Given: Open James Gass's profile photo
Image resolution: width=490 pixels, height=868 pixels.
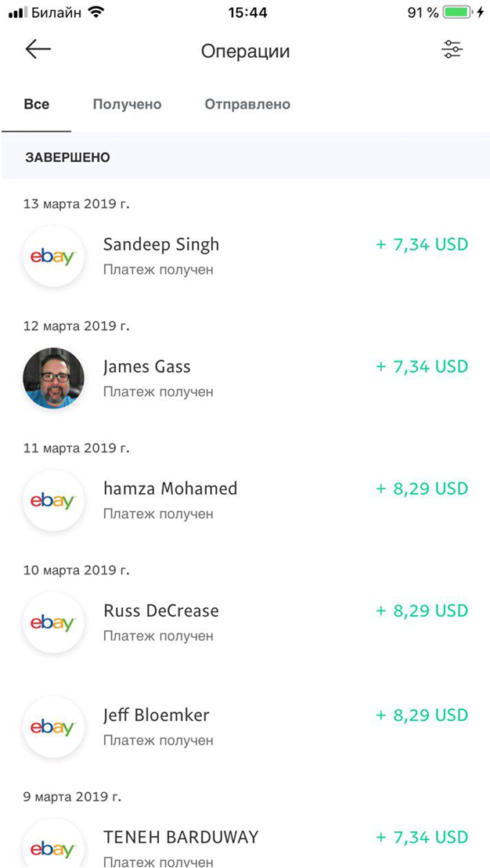Looking at the screenshot, I should (x=53, y=378).
